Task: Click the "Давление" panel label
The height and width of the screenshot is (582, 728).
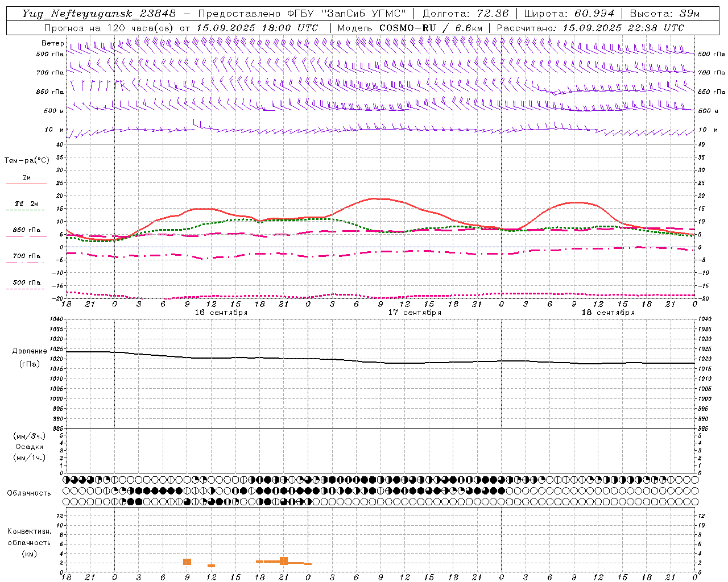Action: [x=30, y=351]
